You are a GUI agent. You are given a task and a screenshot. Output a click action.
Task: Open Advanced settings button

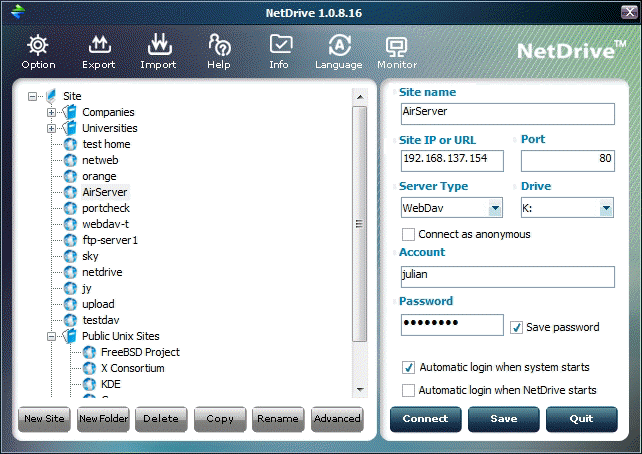click(x=337, y=419)
